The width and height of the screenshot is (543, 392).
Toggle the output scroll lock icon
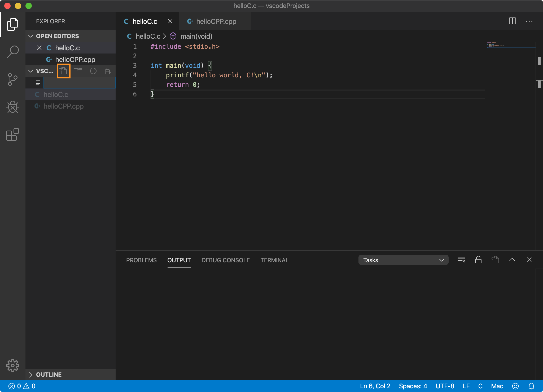[x=478, y=260]
